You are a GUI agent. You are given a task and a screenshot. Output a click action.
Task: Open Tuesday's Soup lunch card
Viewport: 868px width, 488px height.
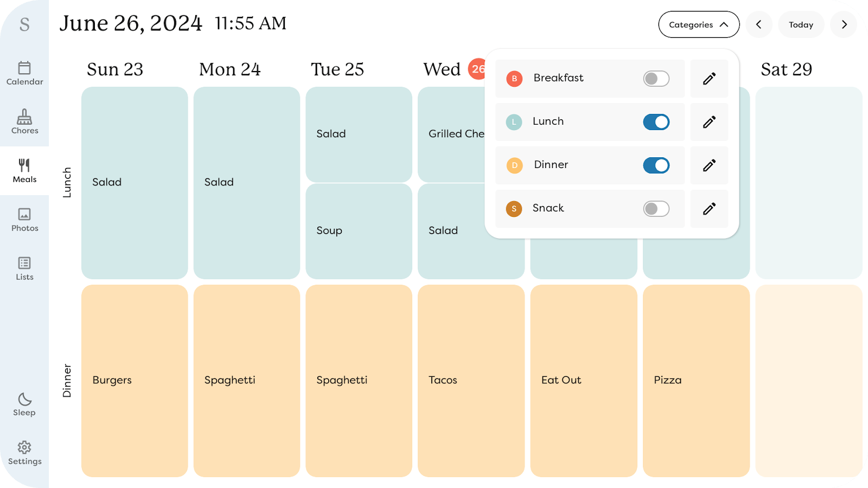click(x=359, y=231)
